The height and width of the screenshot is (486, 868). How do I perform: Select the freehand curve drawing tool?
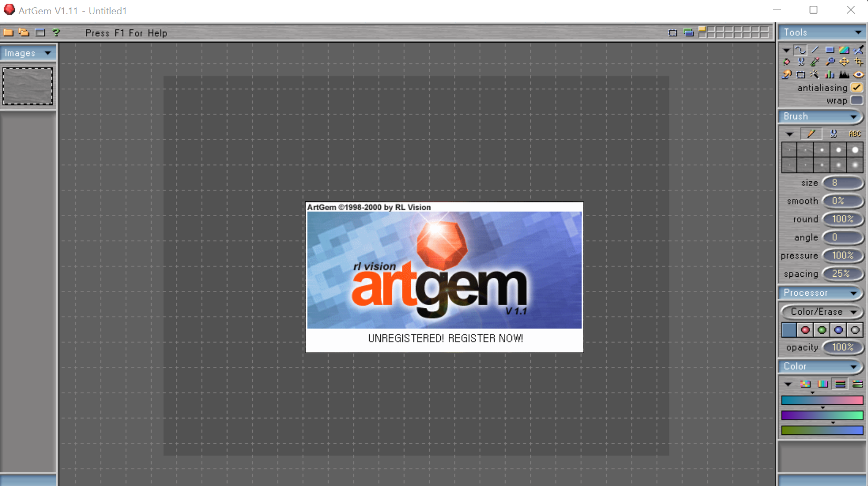pyautogui.click(x=800, y=50)
